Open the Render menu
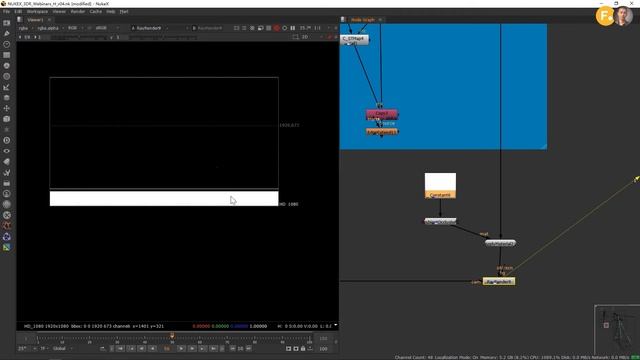The height and width of the screenshot is (360, 640). 78,11
